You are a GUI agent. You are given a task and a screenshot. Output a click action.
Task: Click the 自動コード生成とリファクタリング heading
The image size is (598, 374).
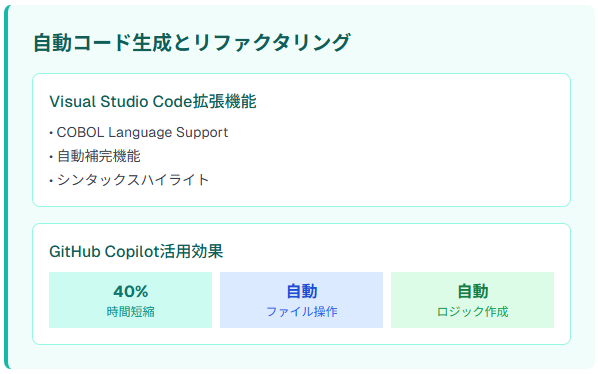[192, 42]
